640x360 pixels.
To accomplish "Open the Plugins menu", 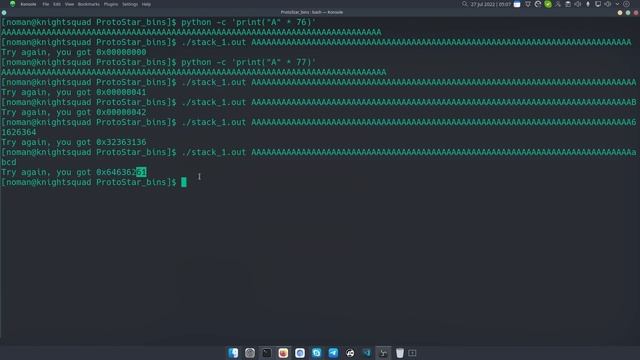I will [111, 4].
